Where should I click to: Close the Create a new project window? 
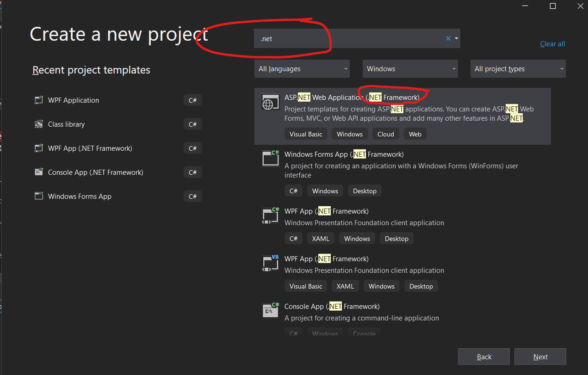tap(581, 6)
